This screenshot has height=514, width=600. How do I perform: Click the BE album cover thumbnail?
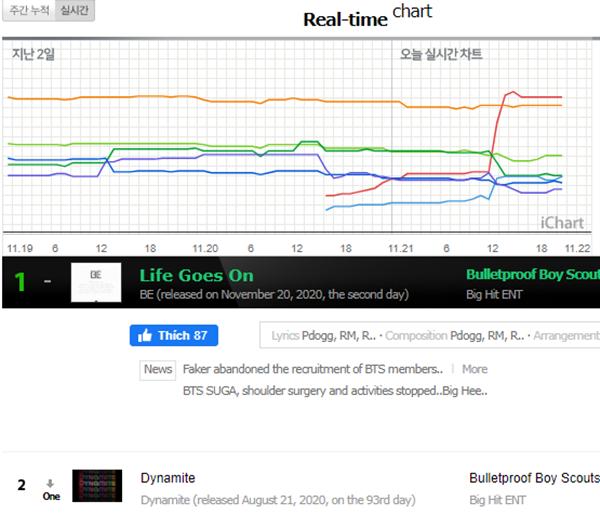[x=95, y=283]
